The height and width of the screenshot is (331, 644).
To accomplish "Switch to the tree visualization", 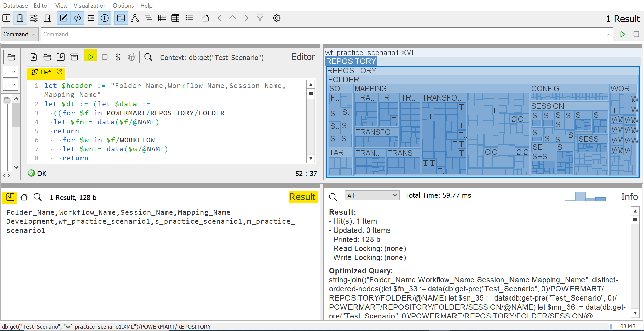I will pyautogui.click(x=135, y=18).
